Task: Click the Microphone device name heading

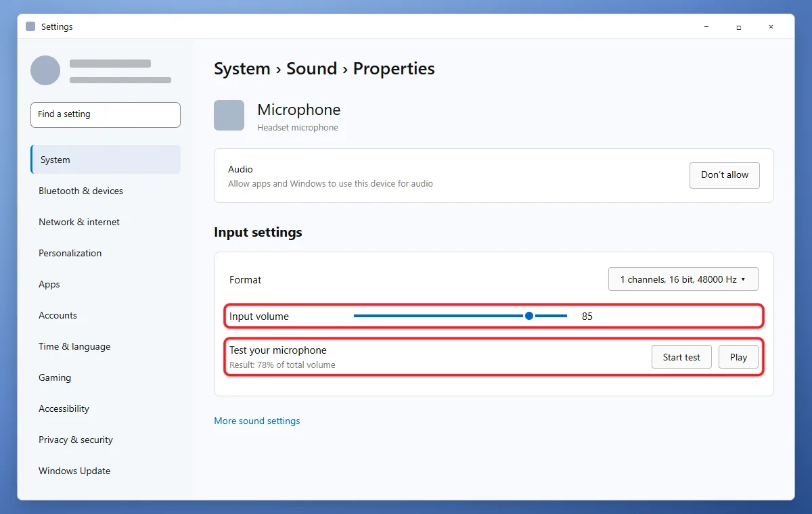Action: 298,110
